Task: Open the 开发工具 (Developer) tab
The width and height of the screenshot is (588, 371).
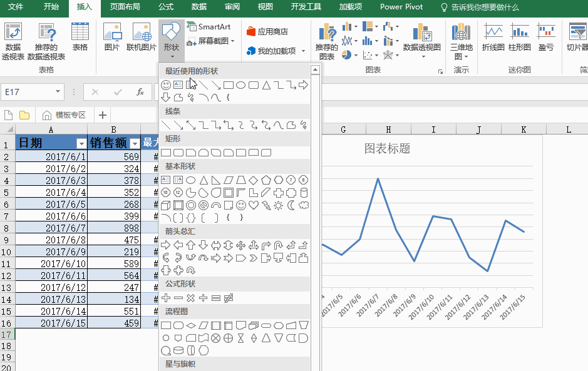Action: click(x=306, y=7)
